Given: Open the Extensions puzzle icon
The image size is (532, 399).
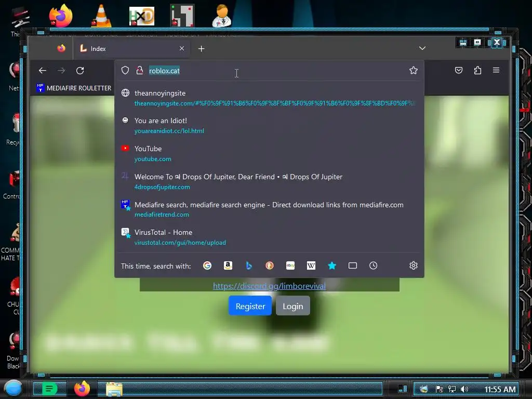Looking at the screenshot, I should click(477, 70).
